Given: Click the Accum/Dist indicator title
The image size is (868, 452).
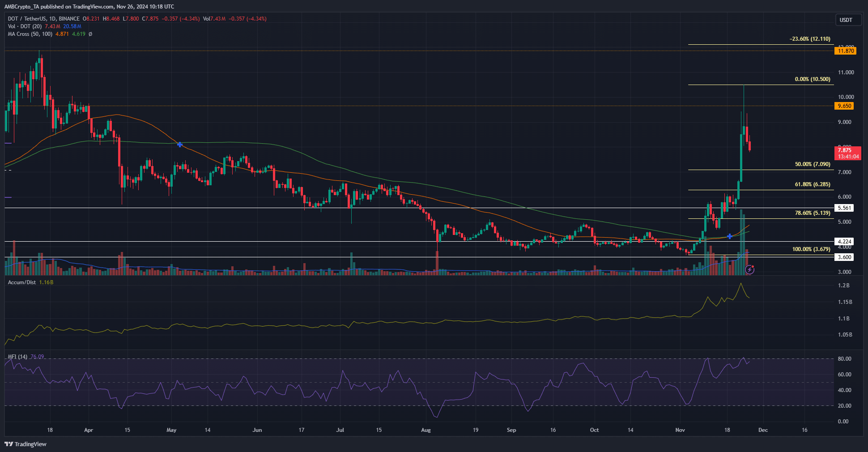Looking at the screenshot, I should click(x=22, y=282).
